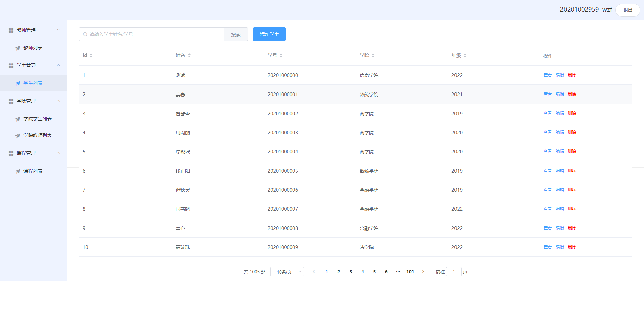This screenshot has width=644, height=314.
Task: View student 20201000003 details
Action: point(548,132)
